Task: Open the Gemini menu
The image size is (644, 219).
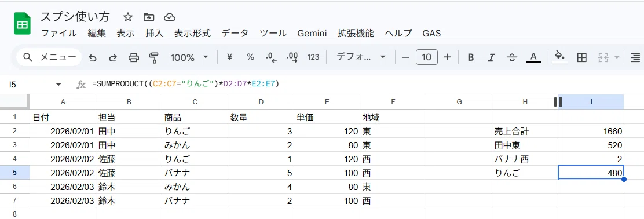Action: [312, 34]
